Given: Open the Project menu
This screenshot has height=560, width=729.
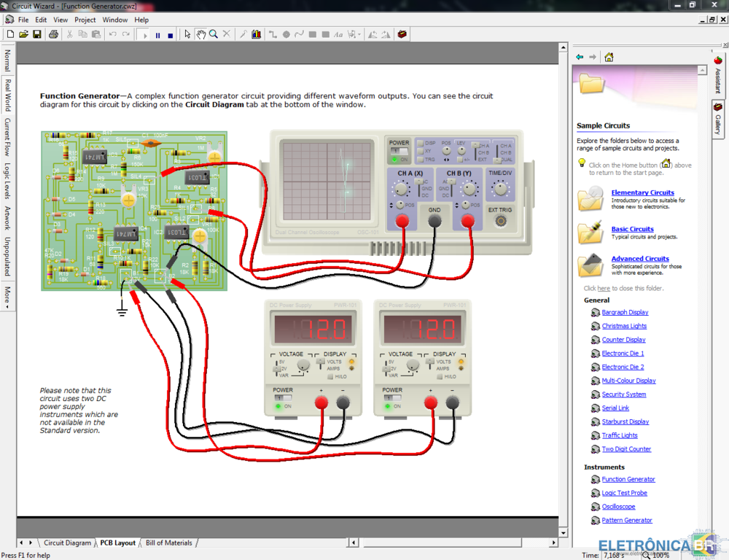Looking at the screenshot, I should click(x=85, y=20).
